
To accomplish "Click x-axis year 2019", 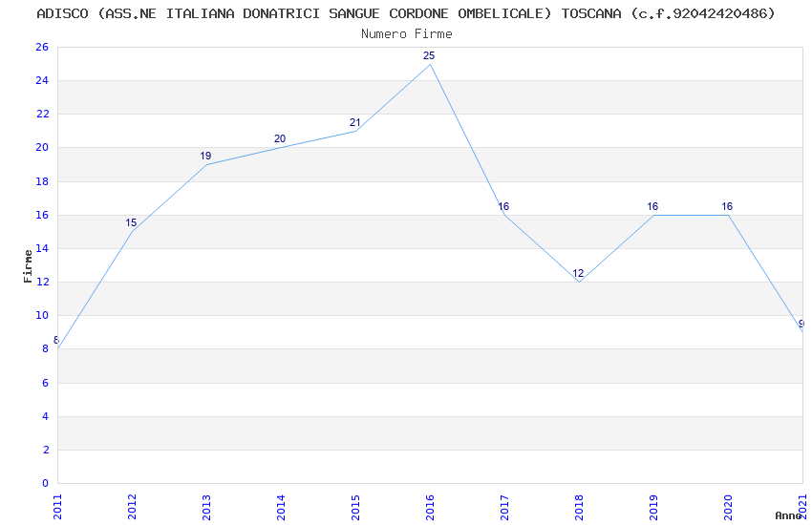I will click(x=654, y=507).
